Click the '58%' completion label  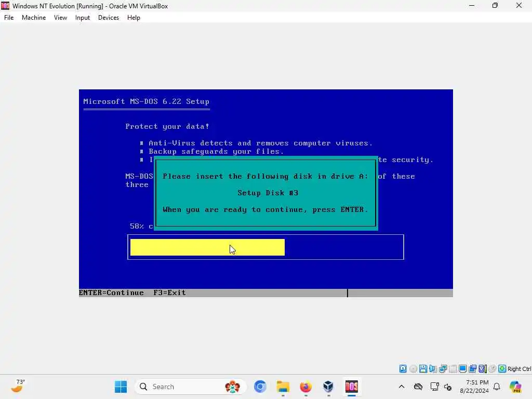click(x=137, y=226)
